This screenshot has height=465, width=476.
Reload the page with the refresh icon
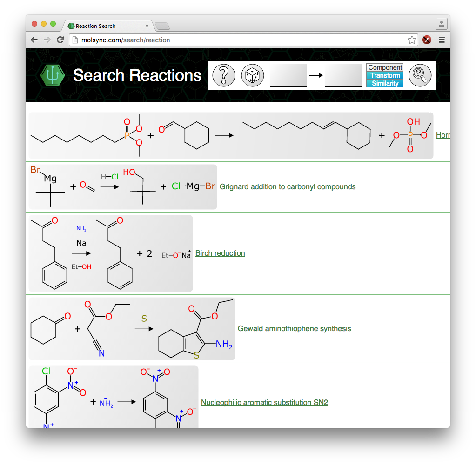[60, 40]
